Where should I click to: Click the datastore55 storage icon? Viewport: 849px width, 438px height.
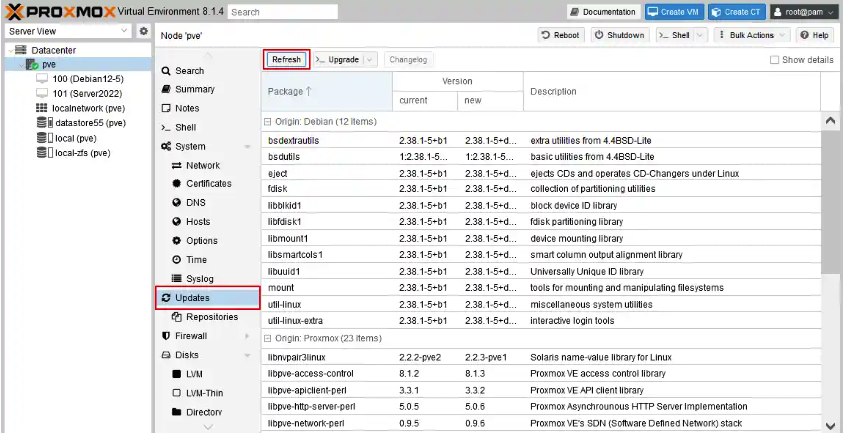pyautogui.click(x=45, y=123)
